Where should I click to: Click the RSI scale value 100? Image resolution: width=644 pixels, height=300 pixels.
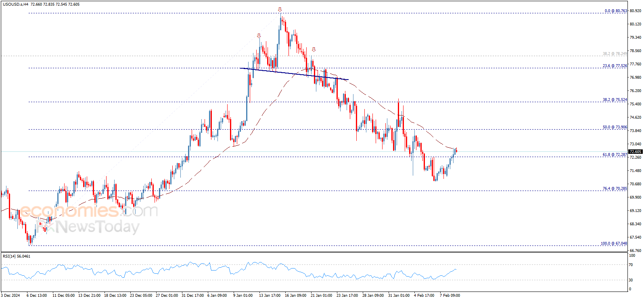tap(632, 256)
